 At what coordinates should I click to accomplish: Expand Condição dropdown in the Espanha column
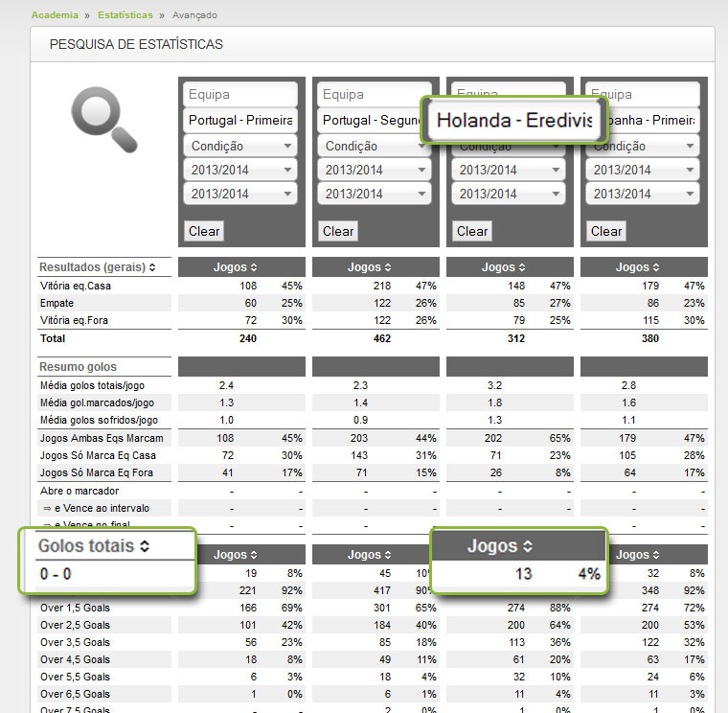[643, 147]
